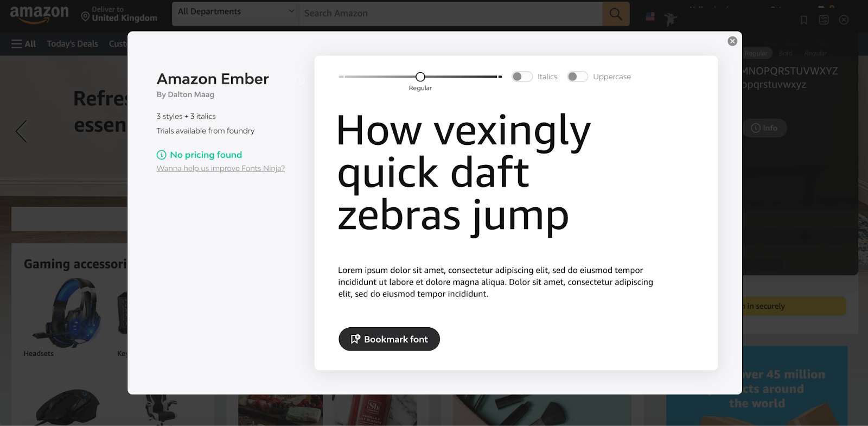Click the 3 styles + 3 italics text
Viewport: 868px width, 426px height.
click(x=186, y=116)
